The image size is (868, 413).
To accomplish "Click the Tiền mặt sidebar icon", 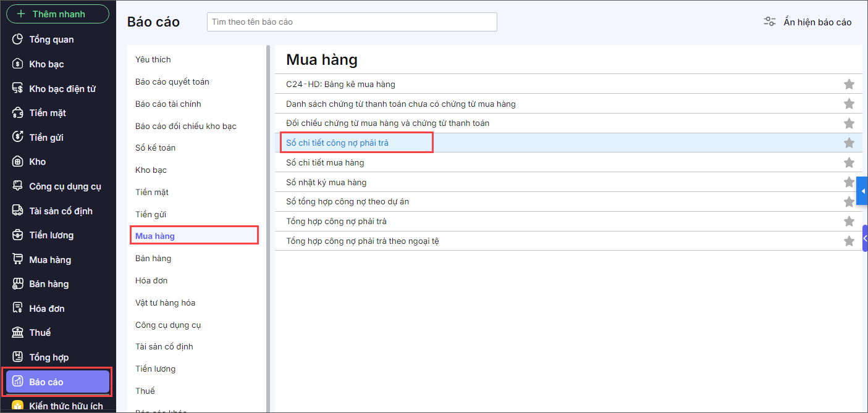I will coord(18,112).
